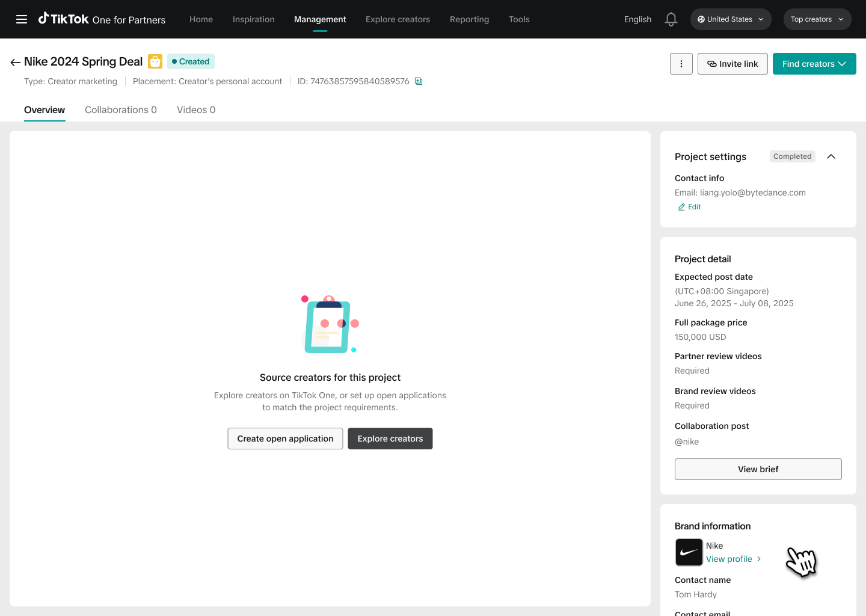Click the 150,000 USD package price
This screenshot has height=616, width=866.
[701, 337]
